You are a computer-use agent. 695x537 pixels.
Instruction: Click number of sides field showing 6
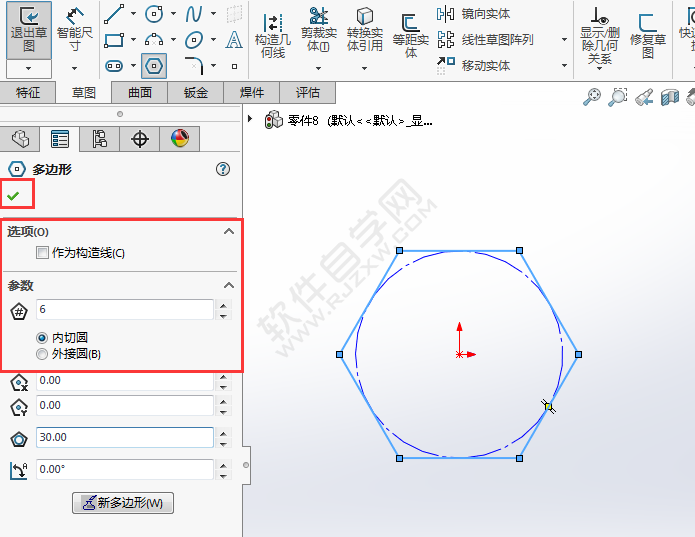125,309
